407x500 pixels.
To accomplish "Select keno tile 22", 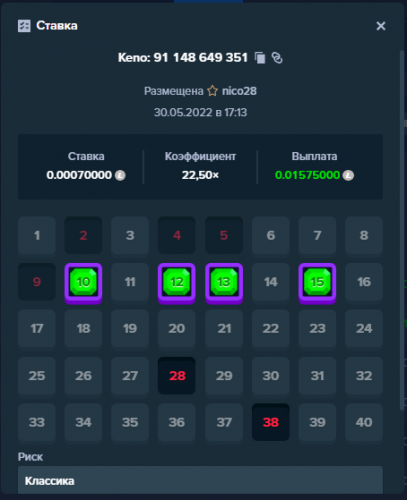I will tap(271, 329).
